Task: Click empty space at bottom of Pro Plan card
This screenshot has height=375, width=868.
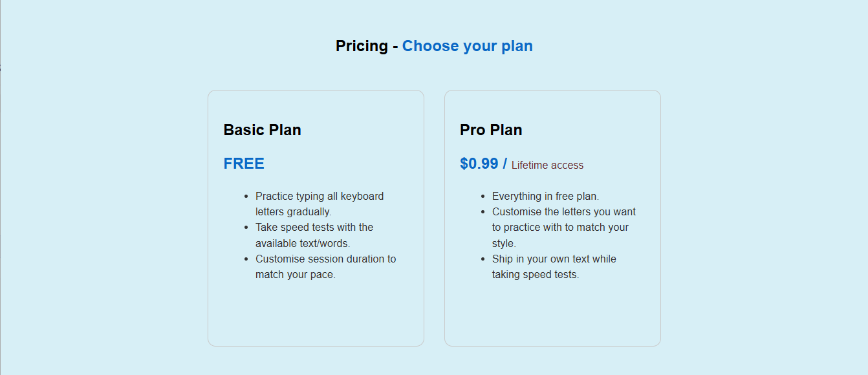Action: pos(552,317)
